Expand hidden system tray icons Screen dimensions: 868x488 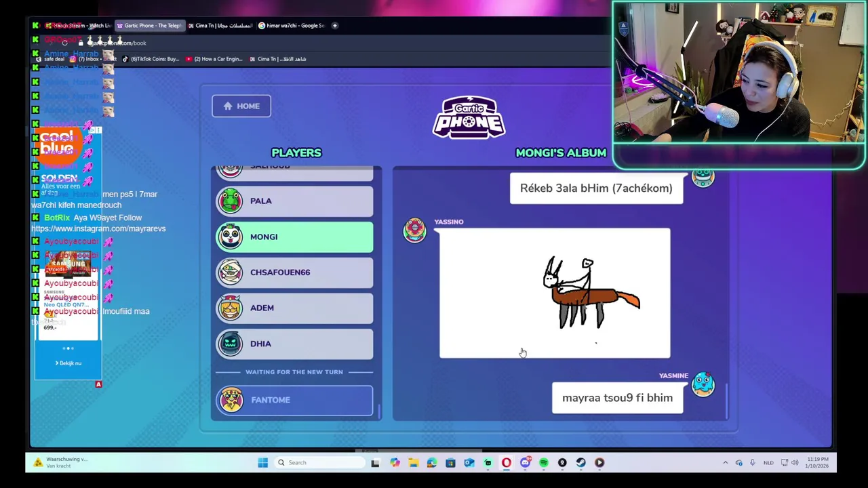(725, 462)
